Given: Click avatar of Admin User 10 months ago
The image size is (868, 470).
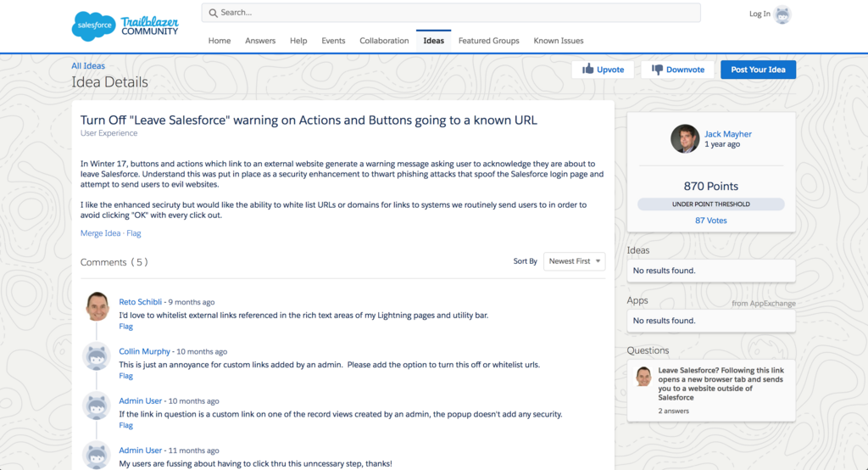Looking at the screenshot, I should click(x=97, y=406).
